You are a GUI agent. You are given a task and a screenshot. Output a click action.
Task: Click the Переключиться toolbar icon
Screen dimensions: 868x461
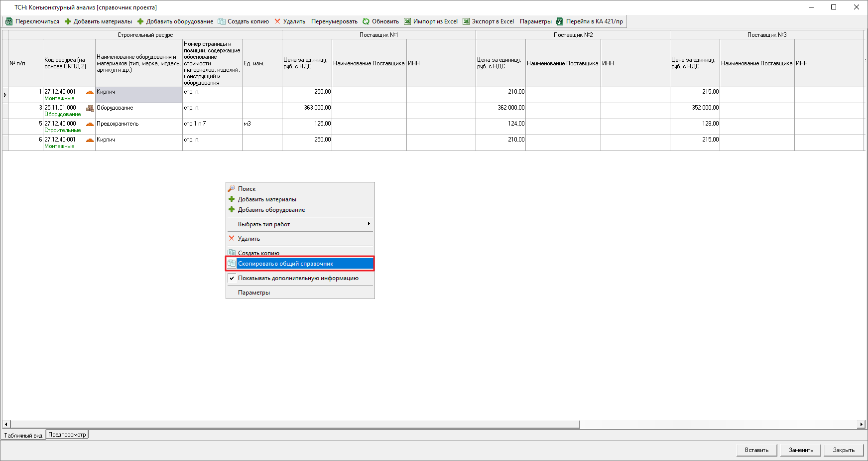point(9,21)
